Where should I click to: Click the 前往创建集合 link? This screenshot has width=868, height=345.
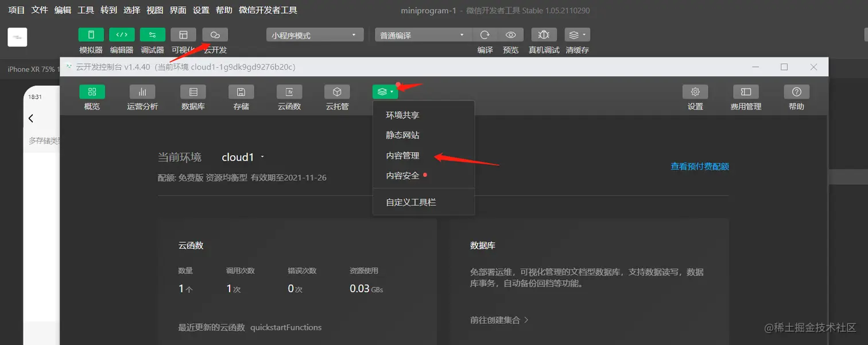499,320
